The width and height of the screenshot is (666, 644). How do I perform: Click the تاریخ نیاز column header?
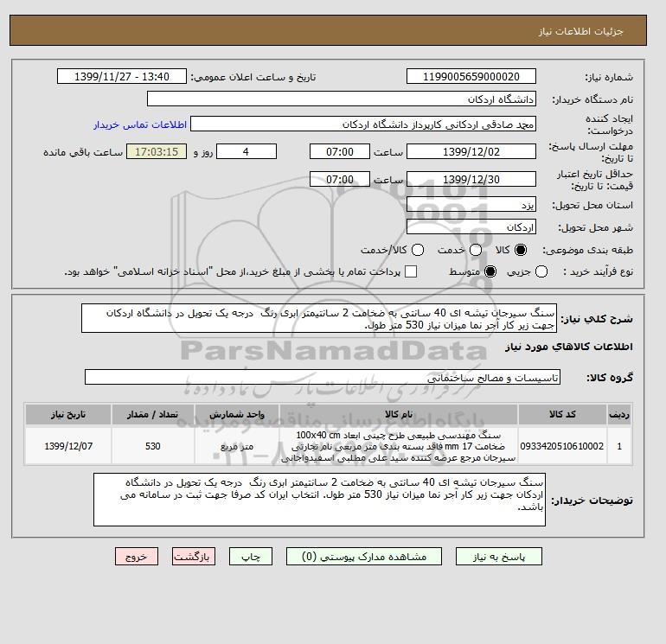[x=68, y=414]
